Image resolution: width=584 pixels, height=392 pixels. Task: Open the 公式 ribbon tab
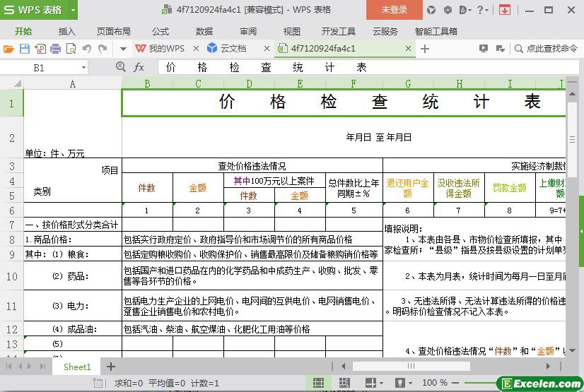pos(160,31)
